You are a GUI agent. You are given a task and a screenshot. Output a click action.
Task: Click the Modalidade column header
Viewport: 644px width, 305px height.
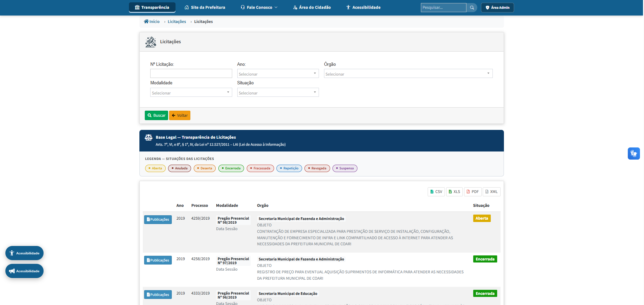click(x=227, y=205)
